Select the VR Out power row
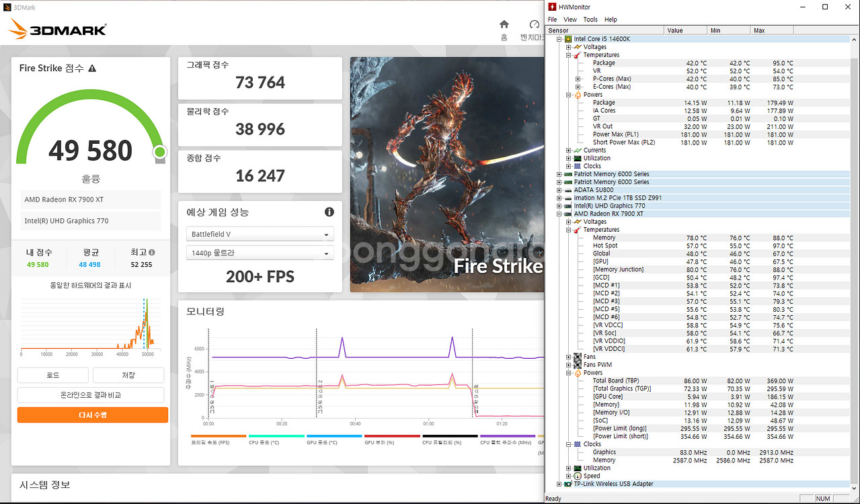Image resolution: width=860 pixels, height=504 pixels. coord(698,126)
